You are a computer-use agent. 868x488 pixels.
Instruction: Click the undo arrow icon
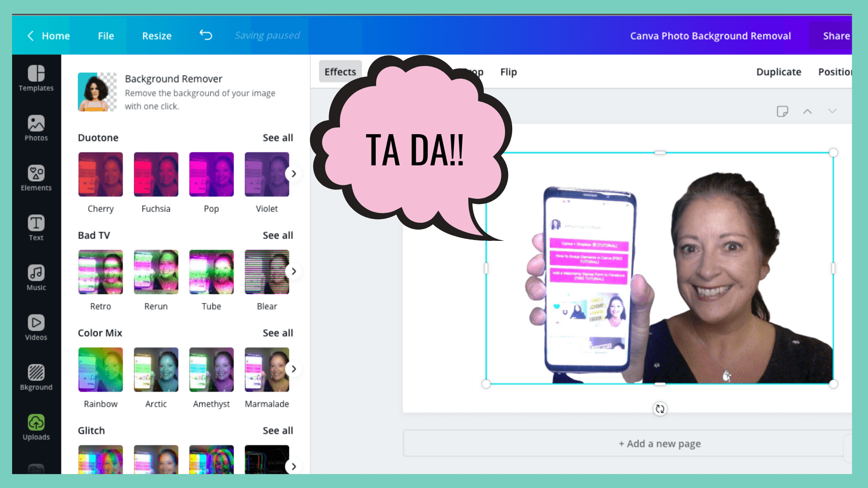click(206, 35)
